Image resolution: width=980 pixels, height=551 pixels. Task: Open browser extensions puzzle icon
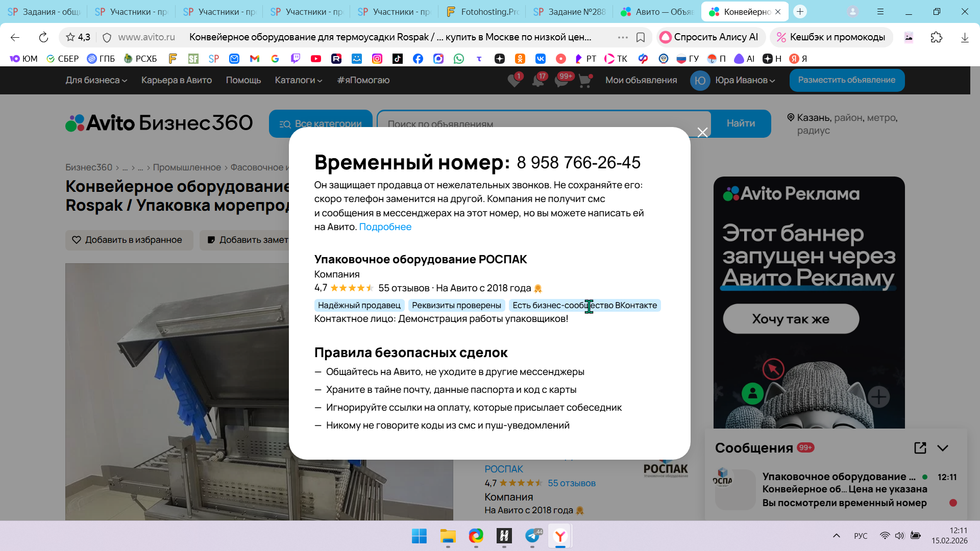[x=936, y=37]
